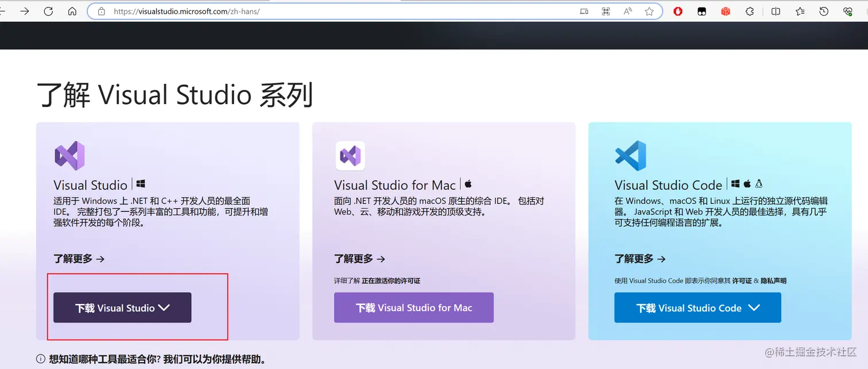This screenshot has height=369, width=868.
Task: Click the description starting 在 Windows、macOS 和 Linux
Action: coord(721,212)
